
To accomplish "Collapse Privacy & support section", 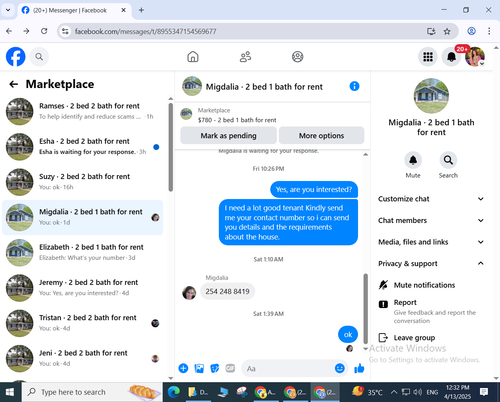I will 431,264.
